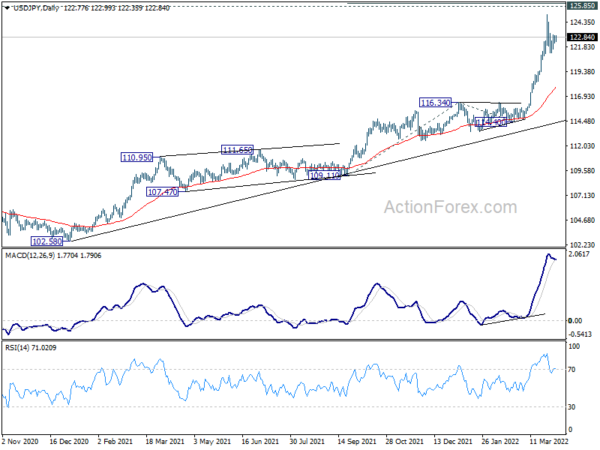Select the 116.340 price label box
The image size is (600, 450).
(435, 103)
